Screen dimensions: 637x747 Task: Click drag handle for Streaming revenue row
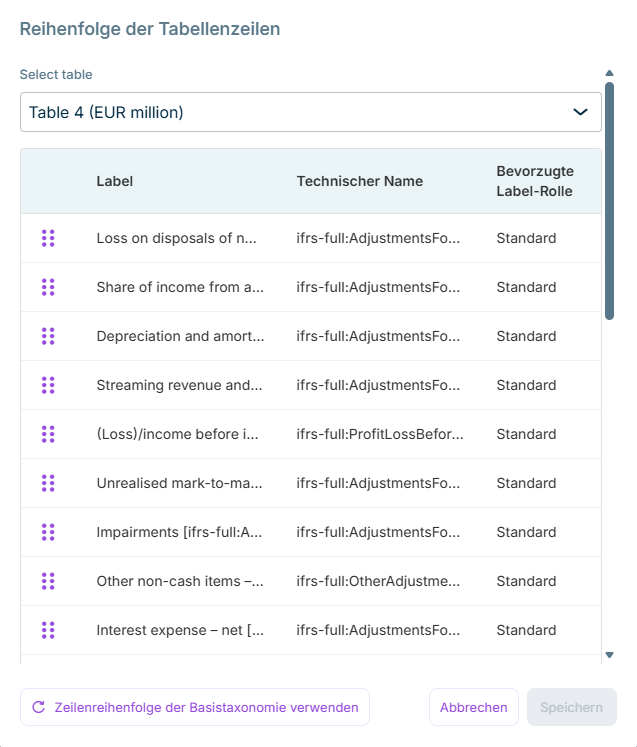tap(48, 385)
